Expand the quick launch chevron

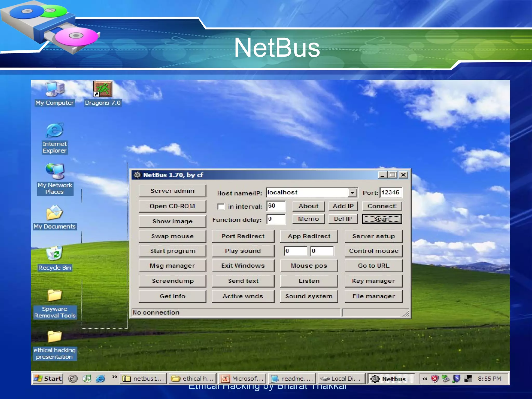click(114, 377)
